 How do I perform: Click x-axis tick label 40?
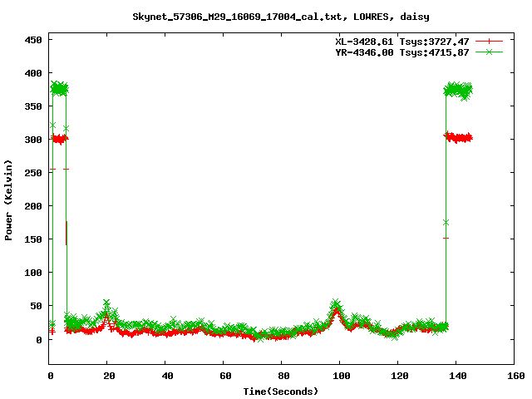pyautogui.click(x=167, y=376)
